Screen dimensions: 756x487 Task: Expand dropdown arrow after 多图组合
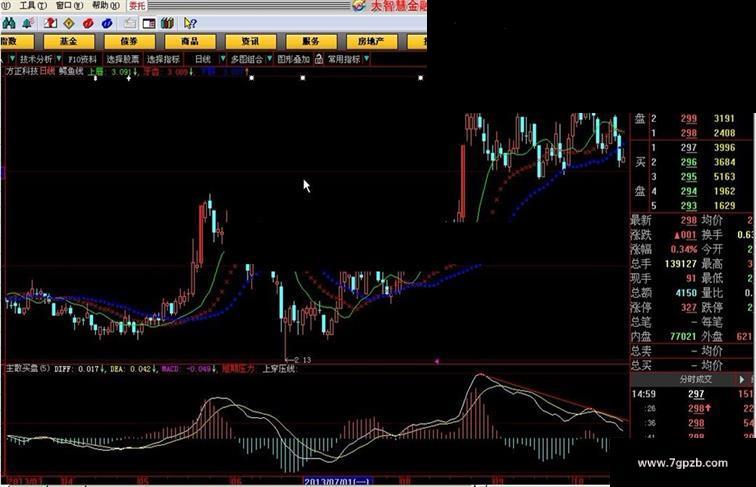[270, 59]
